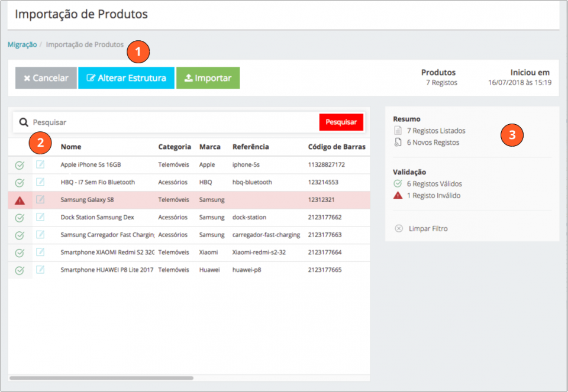Edit the Smartphone XIAOMI Redmi S2 row
Screen dimensions: 568x392
[x=40, y=252]
